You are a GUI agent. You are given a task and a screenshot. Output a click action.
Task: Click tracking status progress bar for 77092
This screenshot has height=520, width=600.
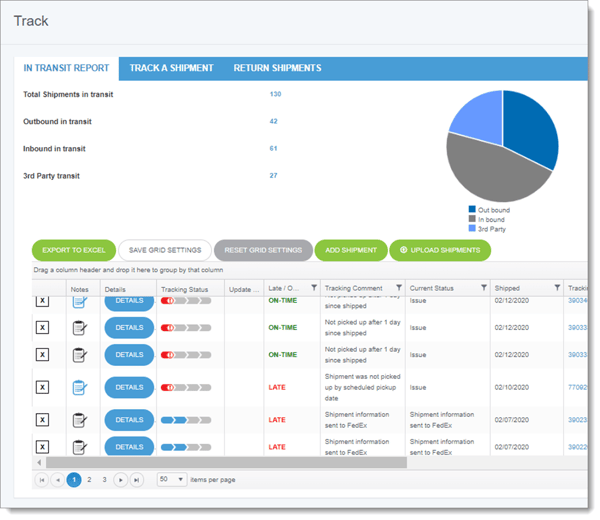pyautogui.click(x=186, y=388)
